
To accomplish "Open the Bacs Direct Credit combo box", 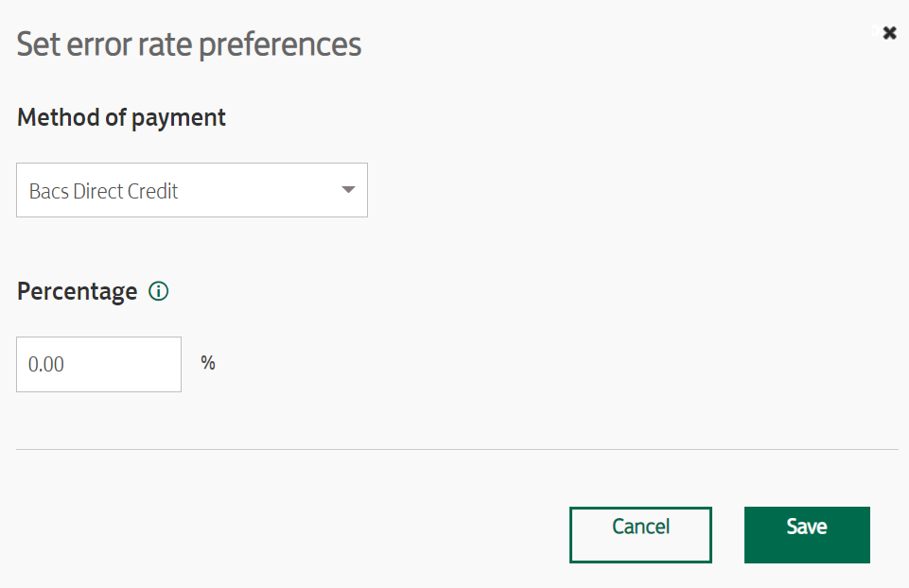I will (x=192, y=190).
